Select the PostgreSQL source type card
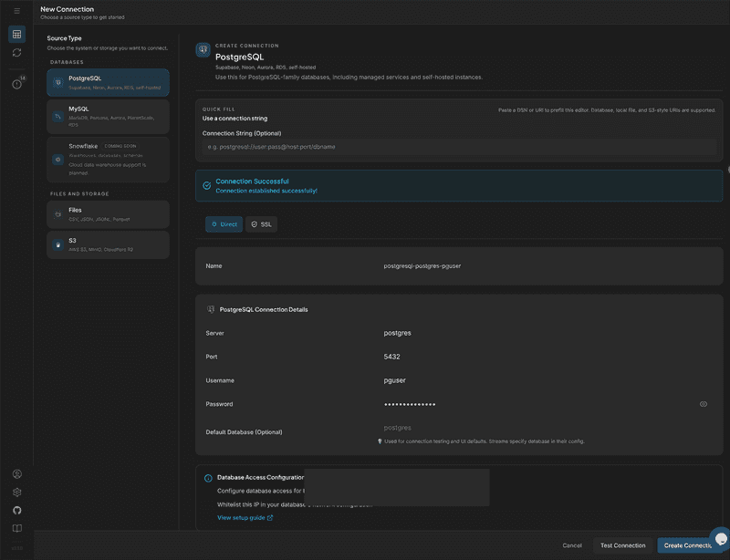Screen dimensions: 730x560 108,82
